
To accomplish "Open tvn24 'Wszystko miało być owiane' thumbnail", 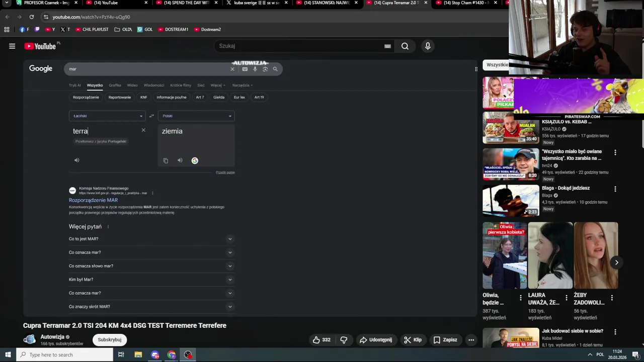I will click(x=511, y=164).
